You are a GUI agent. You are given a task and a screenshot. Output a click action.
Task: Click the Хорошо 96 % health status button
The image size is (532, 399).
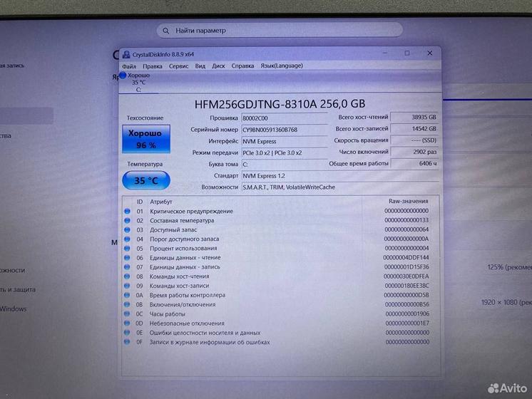tap(145, 139)
